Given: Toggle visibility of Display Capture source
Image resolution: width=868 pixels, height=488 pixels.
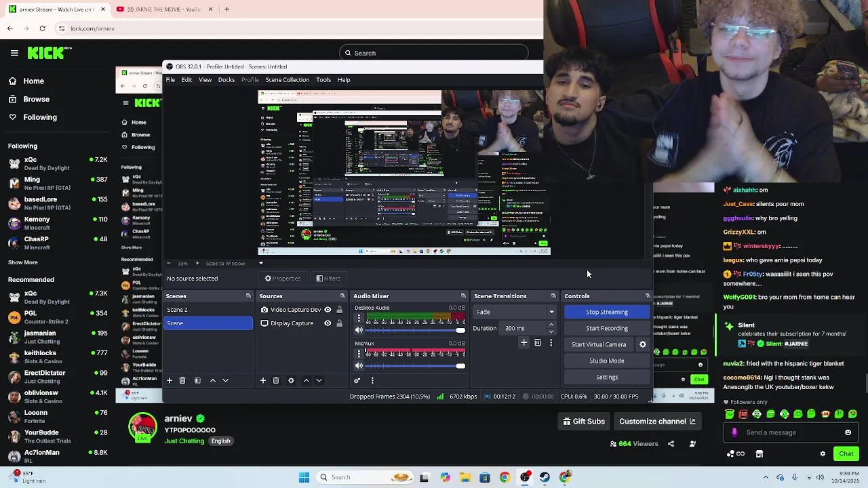Looking at the screenshot, I should click(x=328, y=323).
